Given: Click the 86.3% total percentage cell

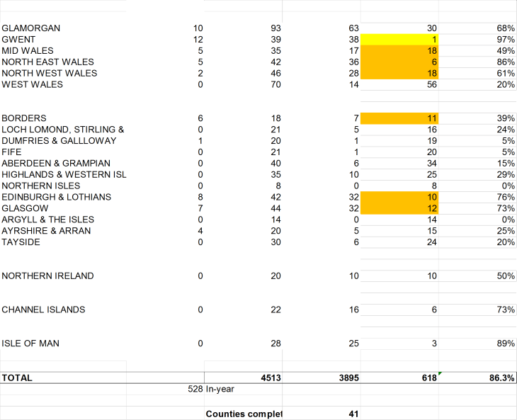Looking at the screenshot, I should (x=477, y=378).
